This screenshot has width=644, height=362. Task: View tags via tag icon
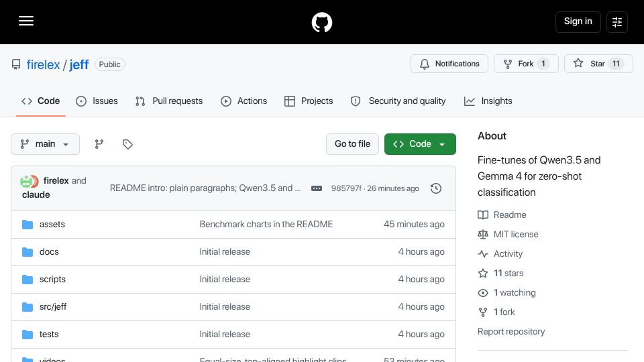[127, 144]
